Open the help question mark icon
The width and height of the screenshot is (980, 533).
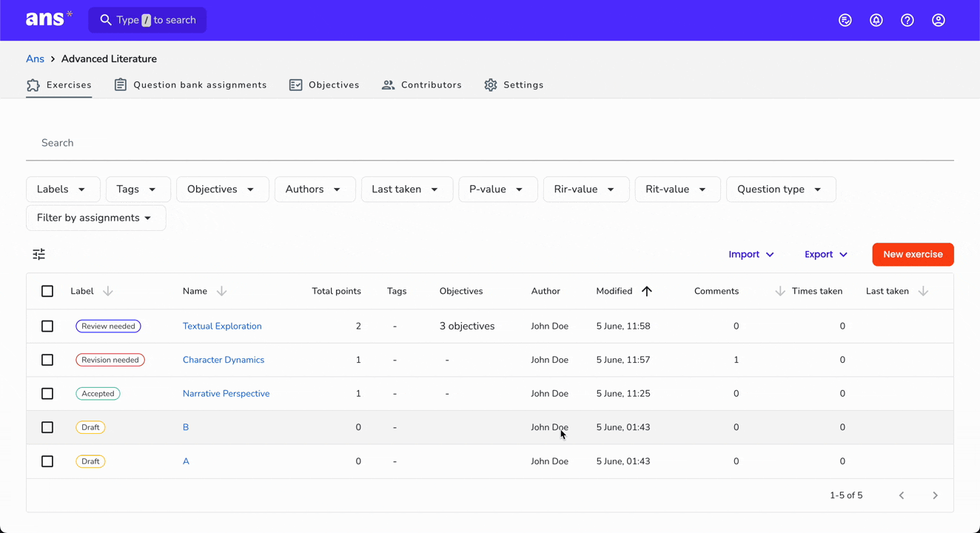pos(907,20)
